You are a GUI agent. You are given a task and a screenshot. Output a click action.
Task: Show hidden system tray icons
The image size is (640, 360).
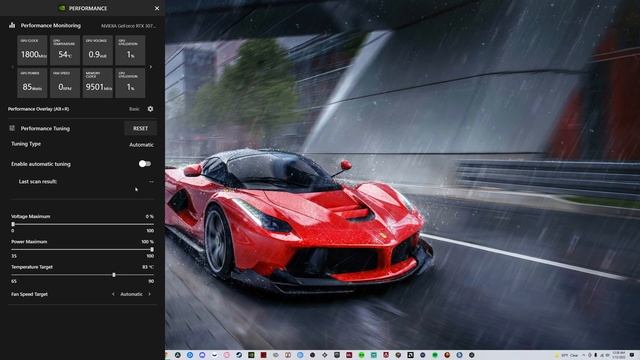click(x=584, y=355)
